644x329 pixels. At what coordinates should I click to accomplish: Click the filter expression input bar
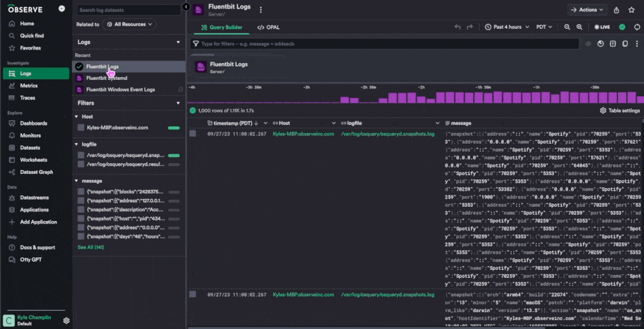[x=385, y=44]
